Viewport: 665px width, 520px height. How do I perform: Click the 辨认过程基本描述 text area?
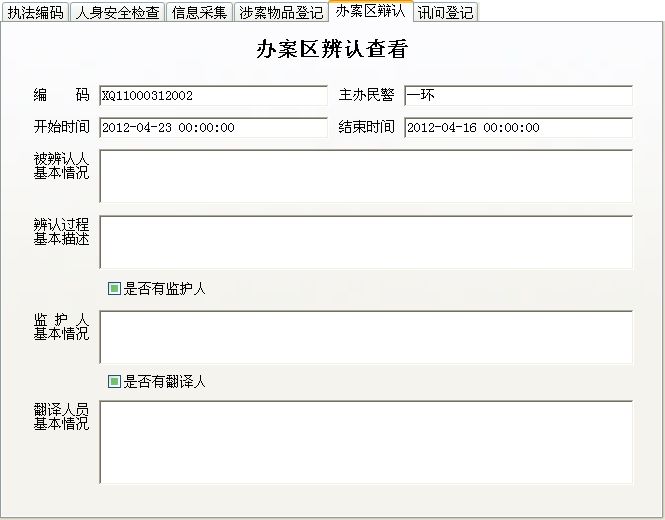point(366,242)
